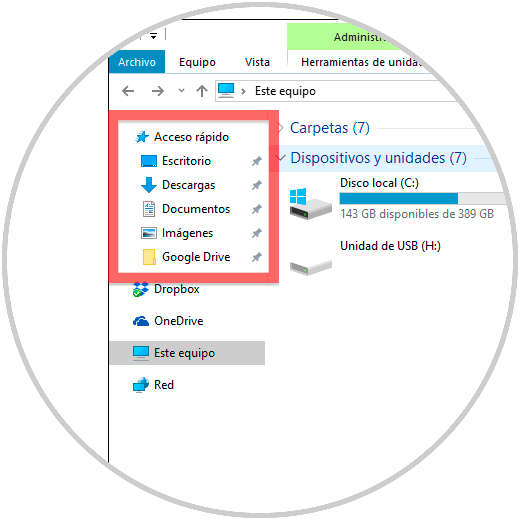Select the Red network icon
This screenshot has height=520, width=520.
141,385
